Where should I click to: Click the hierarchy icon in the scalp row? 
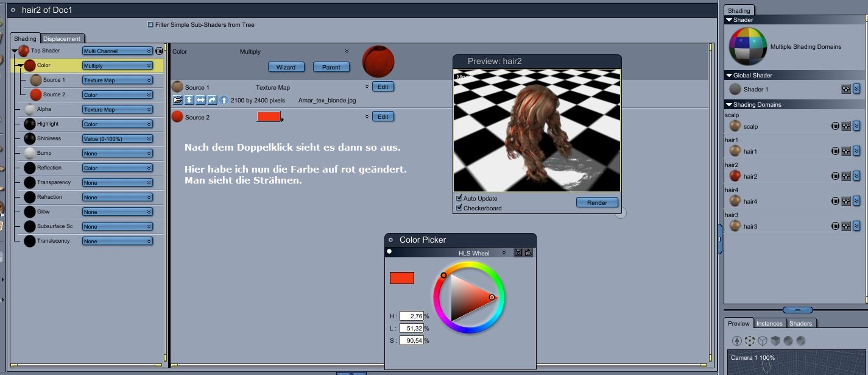point(846,126)
